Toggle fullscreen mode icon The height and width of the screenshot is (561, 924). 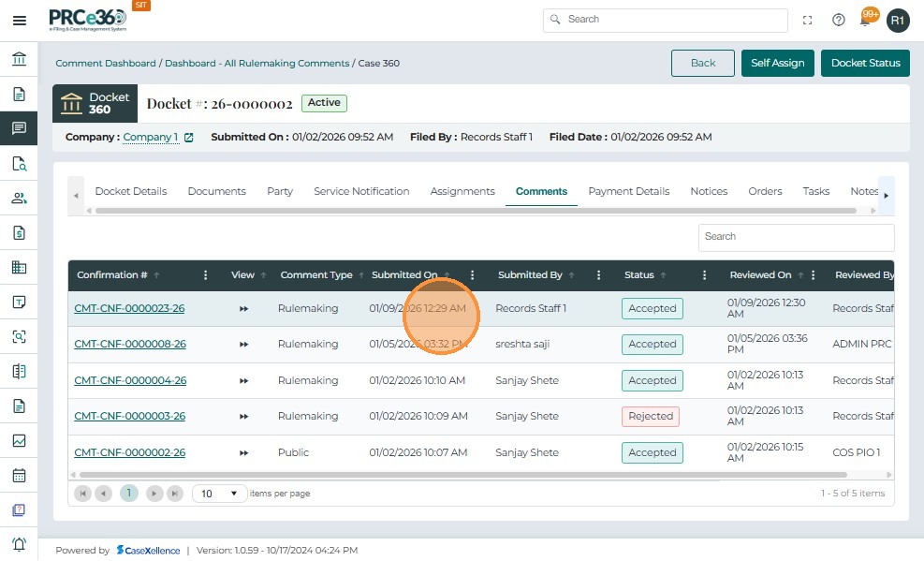click(808, 20)
